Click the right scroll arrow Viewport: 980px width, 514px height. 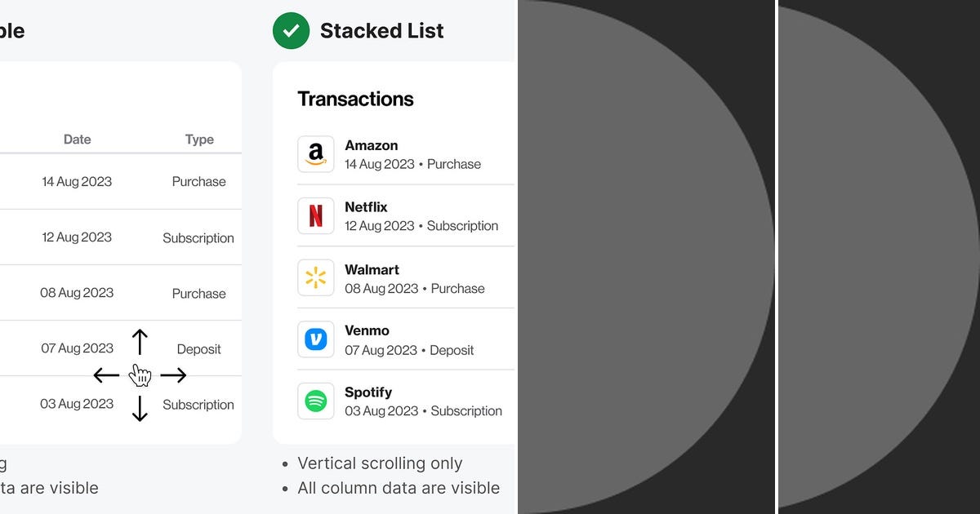coord(175,375)
